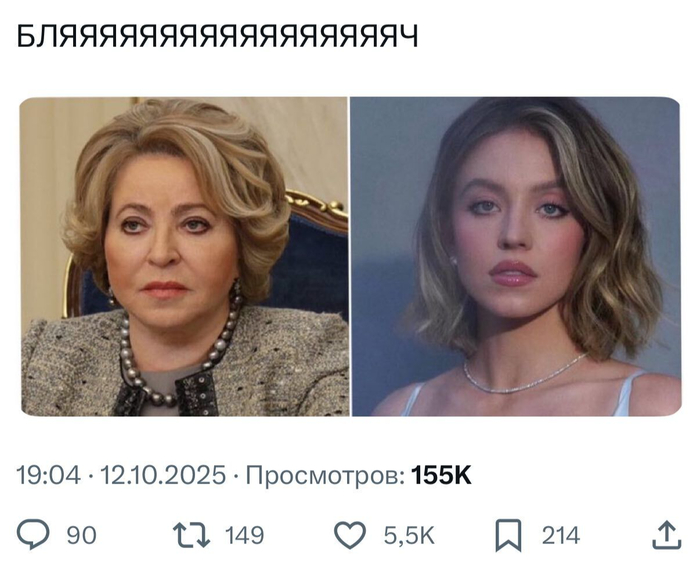The image size is (700, 562).
Task: Open the 155K view count
Action: tap(441, 475)
